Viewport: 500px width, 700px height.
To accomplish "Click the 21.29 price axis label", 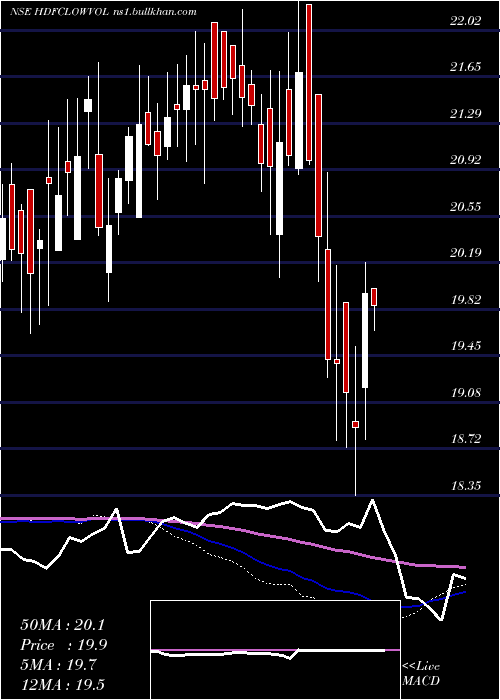I will pos(465,114).
